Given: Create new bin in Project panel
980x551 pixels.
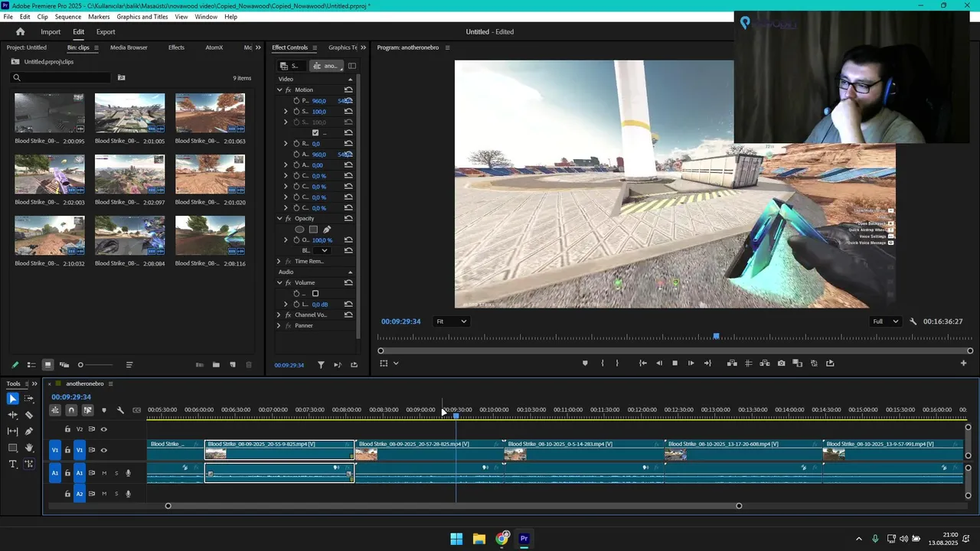Looking at the screenshot, I should 216,365.
